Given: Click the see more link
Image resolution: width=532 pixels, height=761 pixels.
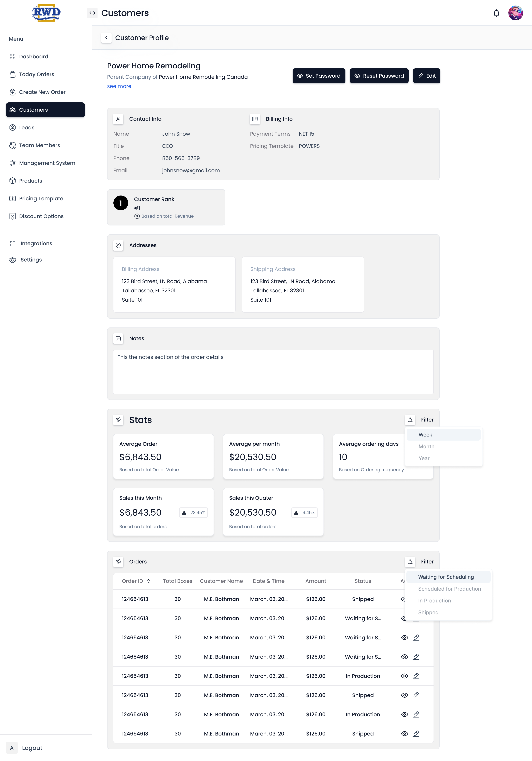Looking at the screenshot, I should [x=119, y=86].
